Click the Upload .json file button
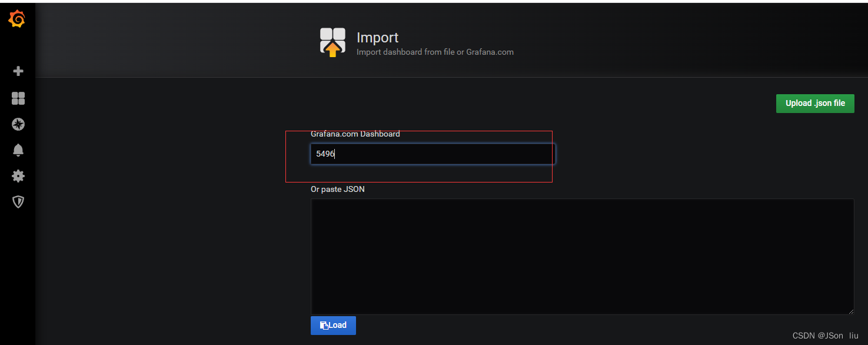The height and width of the screenshot is (345, 868). point(815,103)
